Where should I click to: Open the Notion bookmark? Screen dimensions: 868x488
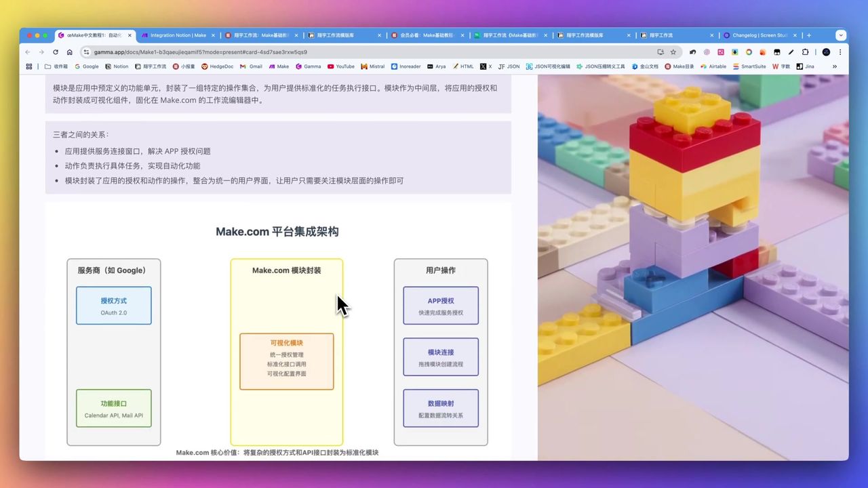(117, 66)
